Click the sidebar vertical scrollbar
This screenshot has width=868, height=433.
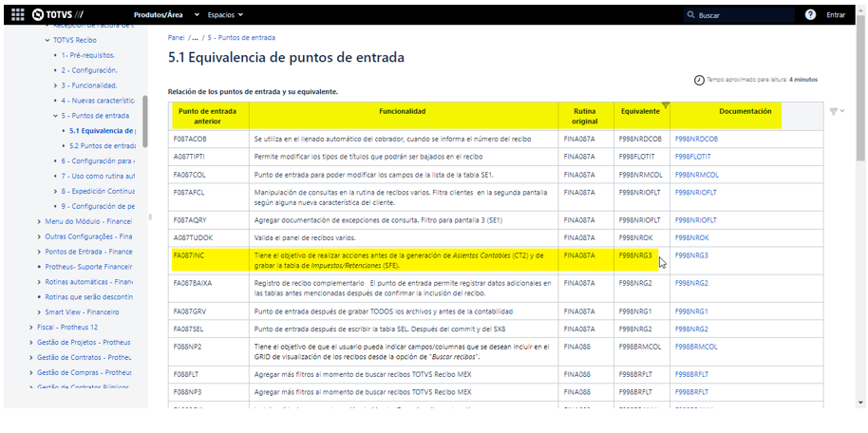pyautogui.click(x=145, y=122)
